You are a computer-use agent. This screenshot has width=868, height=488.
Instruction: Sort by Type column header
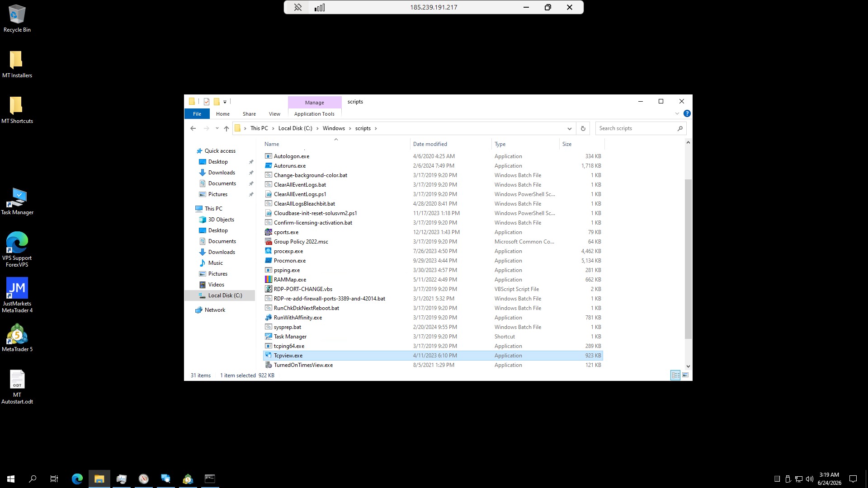click(525, 144)
